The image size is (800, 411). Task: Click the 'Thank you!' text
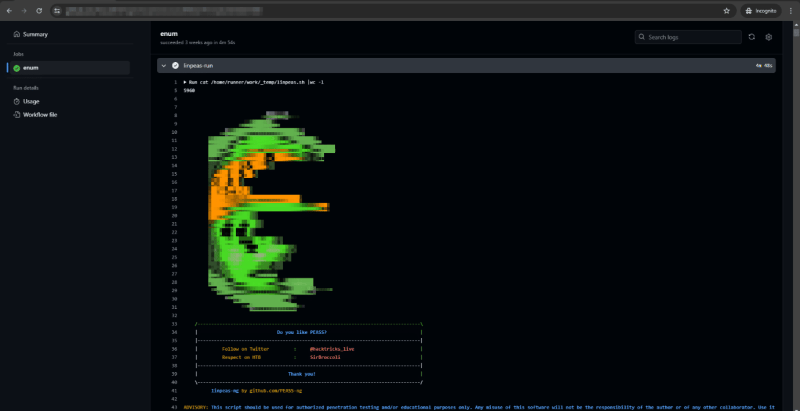click(302, 374)
